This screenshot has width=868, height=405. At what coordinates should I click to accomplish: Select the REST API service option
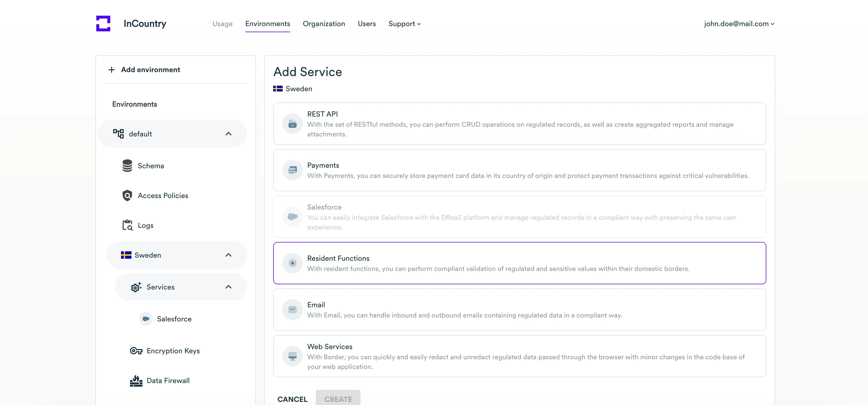tap(519, 124)
